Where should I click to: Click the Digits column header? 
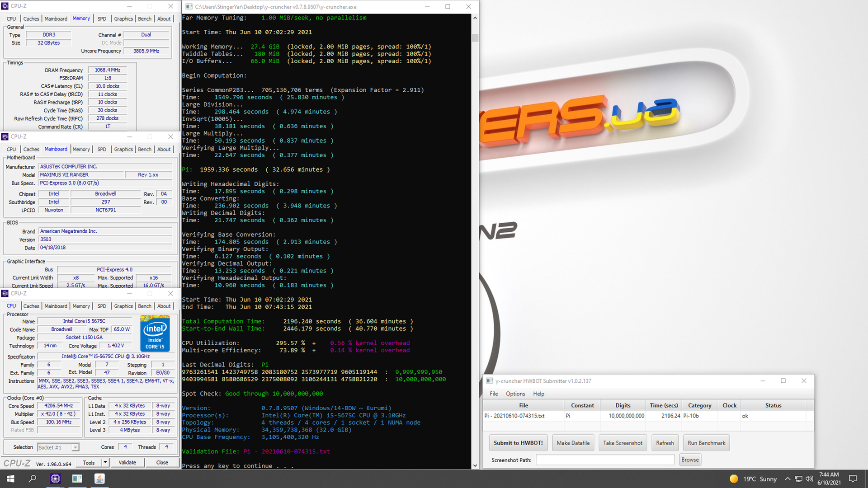[623, 405]
